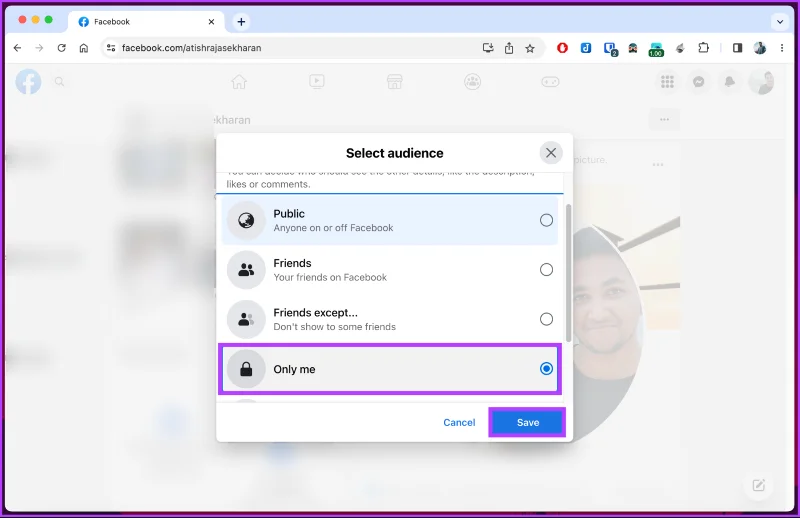Click the audience list scrollbar
800x518 pixels.
tap(568, 273)
